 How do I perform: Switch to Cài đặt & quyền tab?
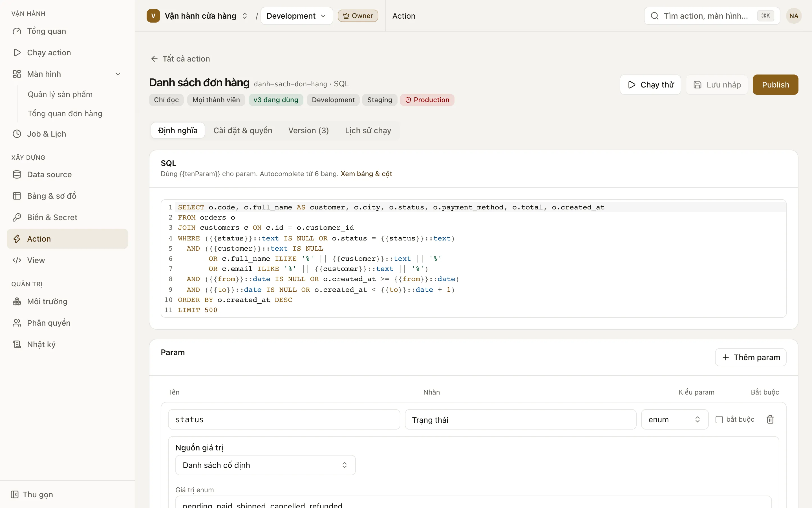point(243,130)
